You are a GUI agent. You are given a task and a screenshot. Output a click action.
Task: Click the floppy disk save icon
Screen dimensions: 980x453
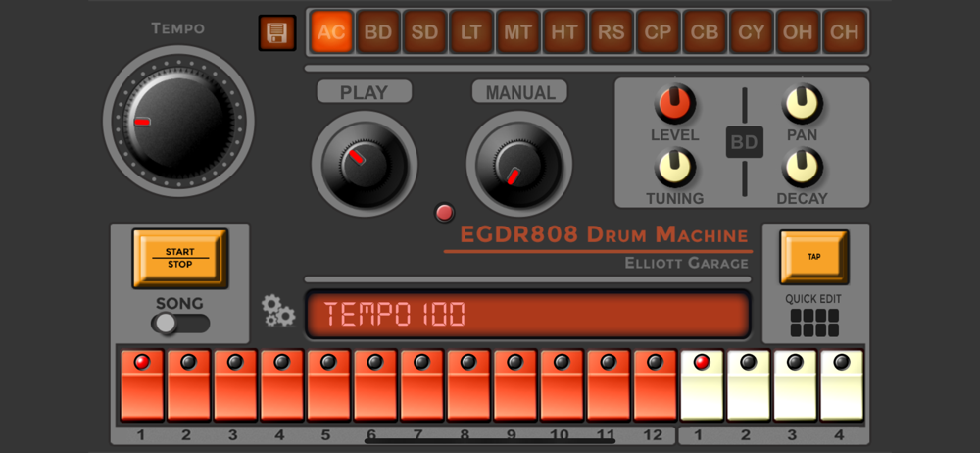point(277,32)
